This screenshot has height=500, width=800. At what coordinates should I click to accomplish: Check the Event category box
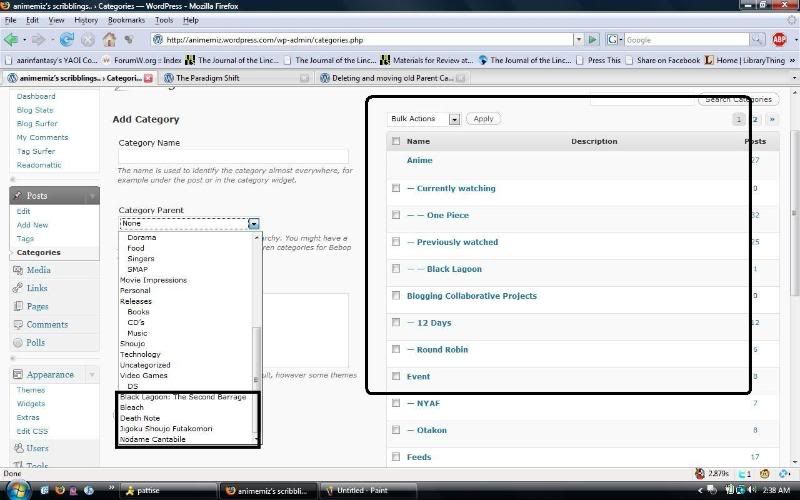click(396, 376)
